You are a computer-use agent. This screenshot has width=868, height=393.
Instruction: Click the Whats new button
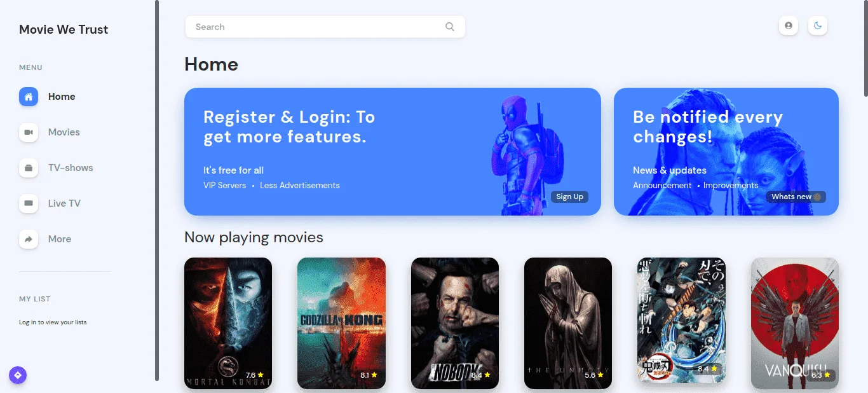pos(796,197)
